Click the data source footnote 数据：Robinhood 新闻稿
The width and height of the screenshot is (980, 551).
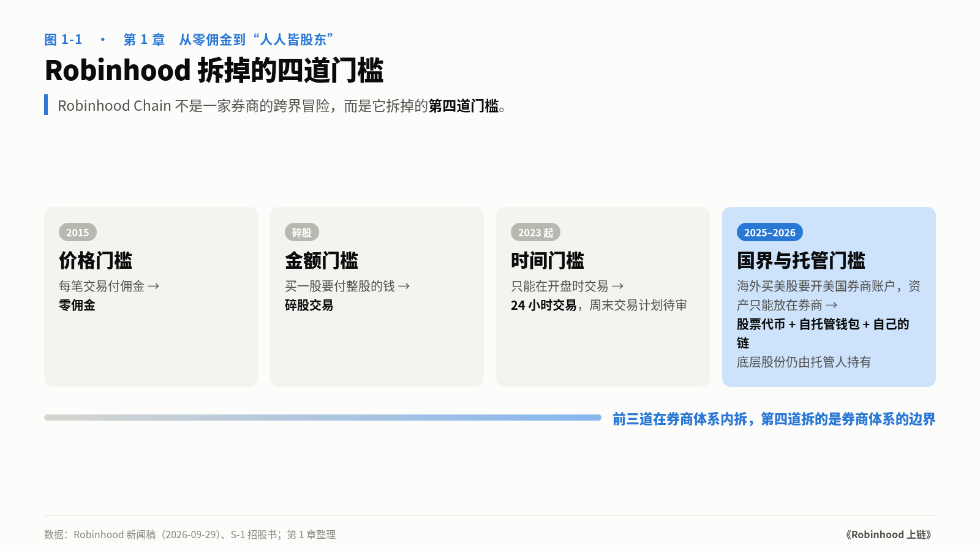click(190, 534)
